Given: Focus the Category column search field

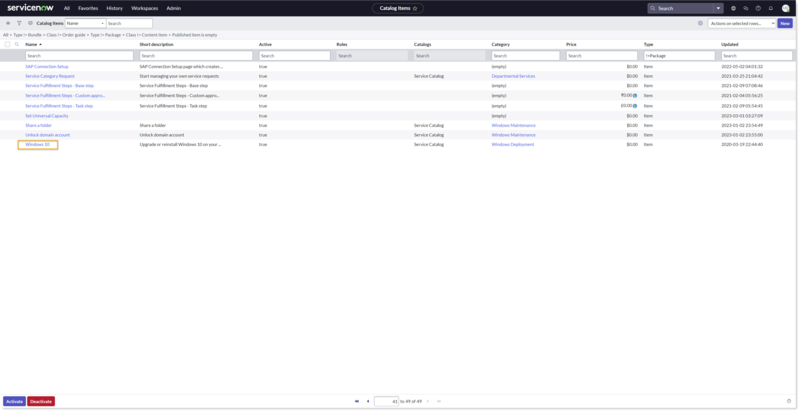Looking at the screenshot, I should [526, 56].
